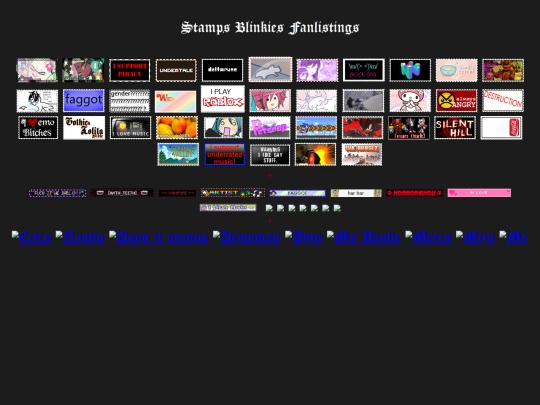Open the Team Fortress 2 stamp
This screenshot has width=540, height=405.
click(362, 154)
